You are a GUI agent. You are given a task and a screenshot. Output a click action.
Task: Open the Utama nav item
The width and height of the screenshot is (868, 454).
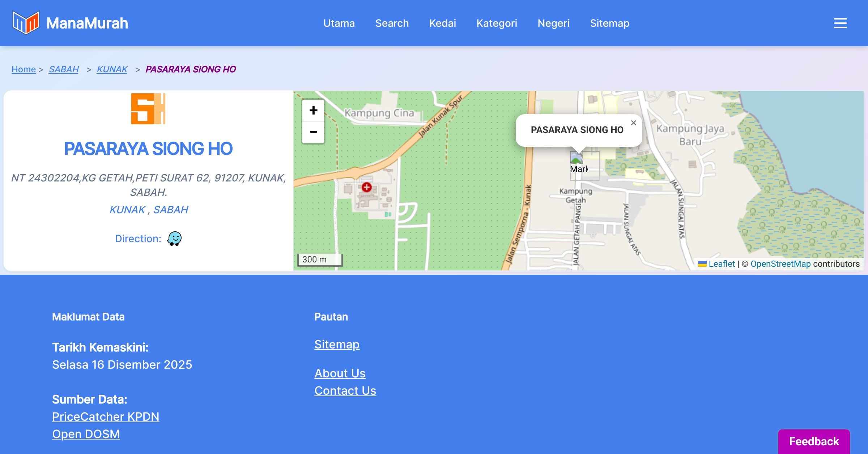(x=339, y=23)
